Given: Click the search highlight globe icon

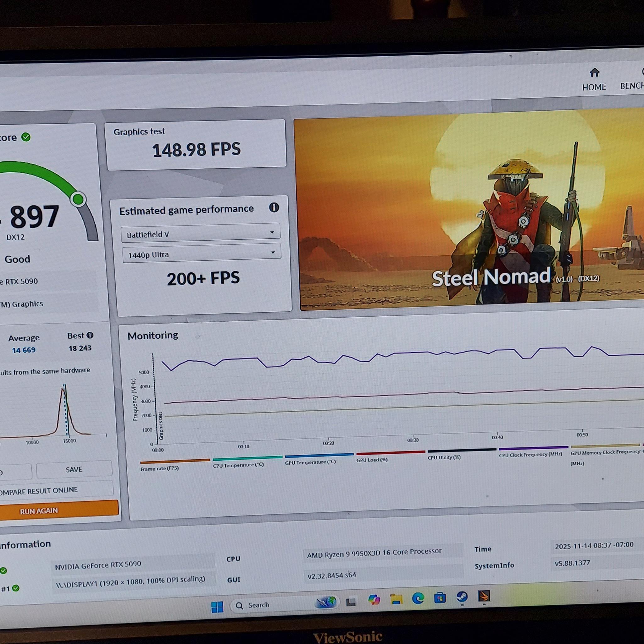Looking at the screenshot, I should (326, 602).
